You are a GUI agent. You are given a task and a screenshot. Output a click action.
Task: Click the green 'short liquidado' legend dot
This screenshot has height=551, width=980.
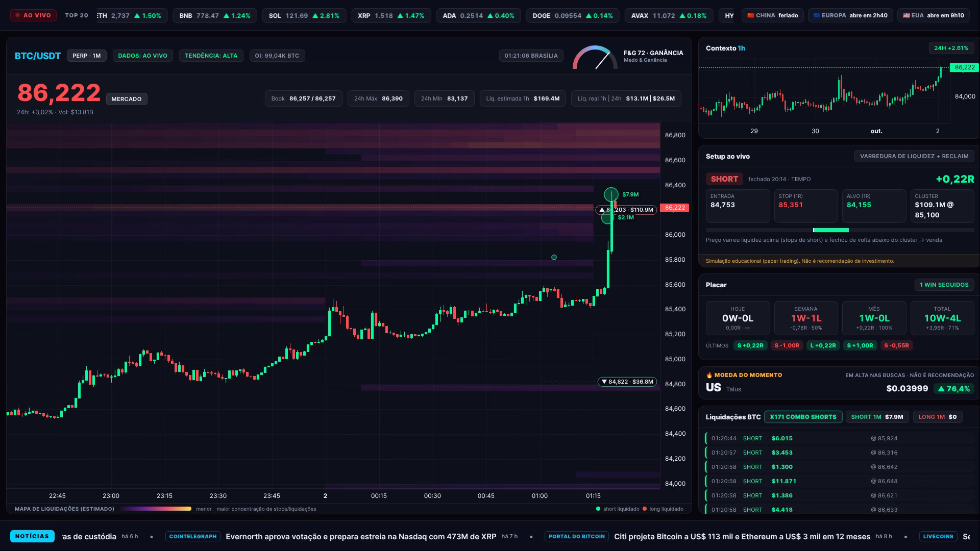coord(598,509)
